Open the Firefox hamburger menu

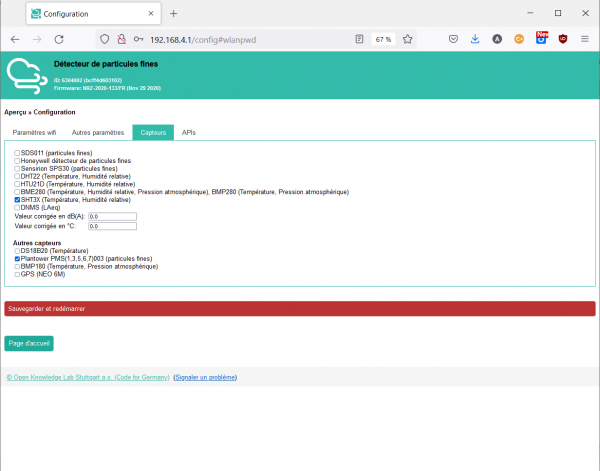585,39
